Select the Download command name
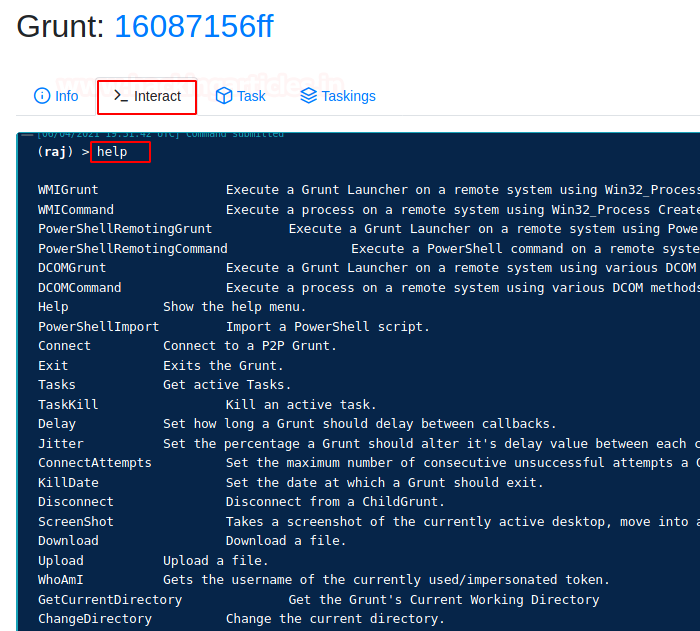 (x=68, y=541)
